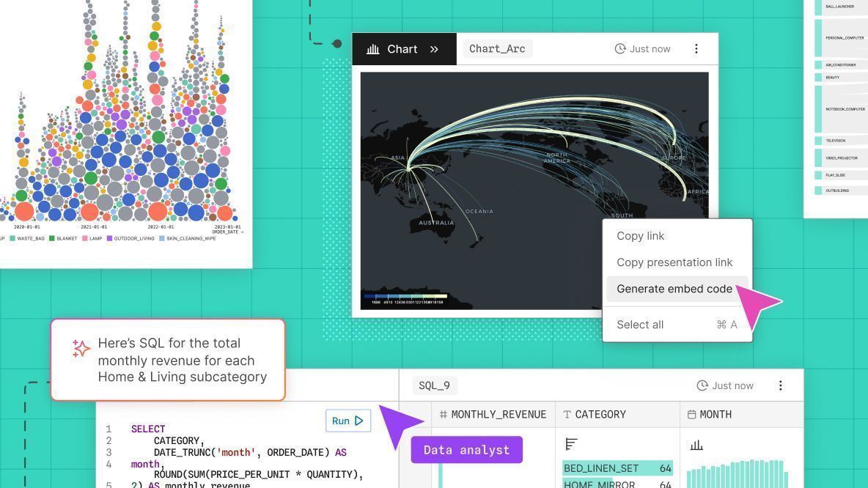Image resolution: width=868 pixels, height=488 pixels.
Task: Click the CATEGORY column header
Action: [x=617, y=415]
